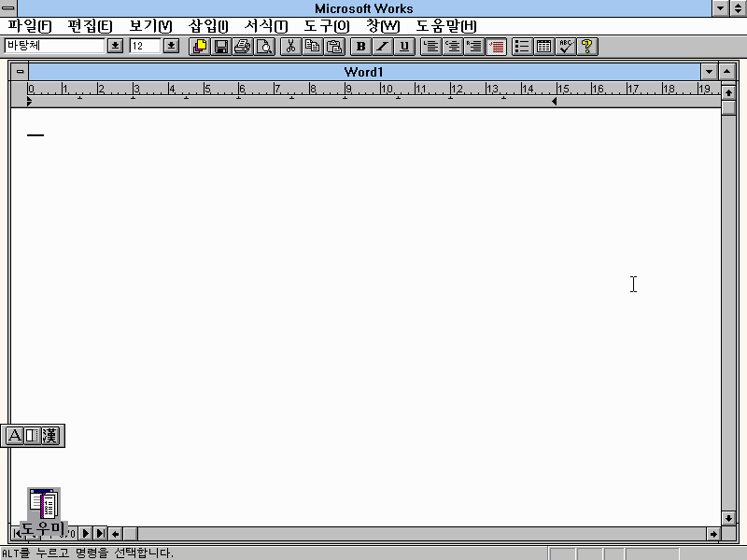Click the Microsoft Works title bar text
The image size is (747, 560).
[x=364, y=8]
